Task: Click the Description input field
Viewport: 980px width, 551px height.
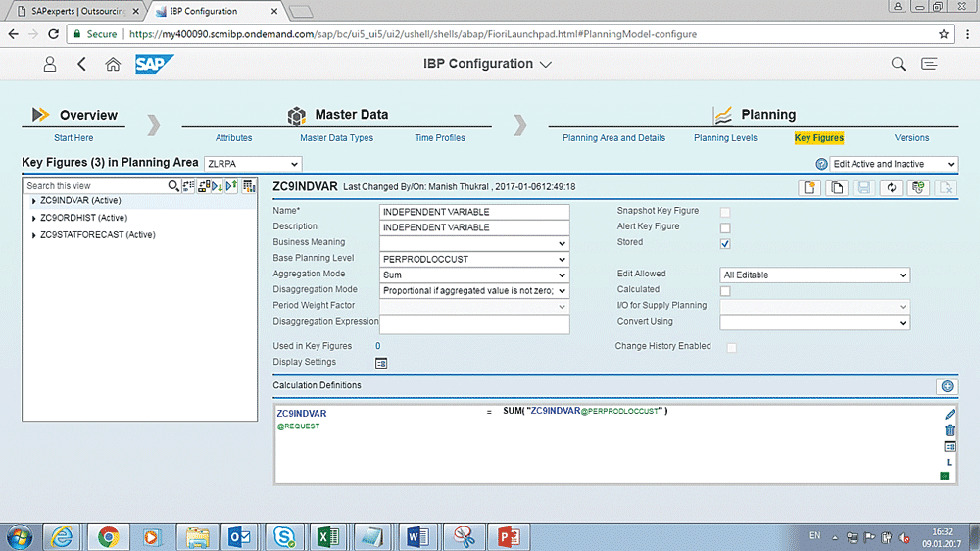Action: point(474,227)
